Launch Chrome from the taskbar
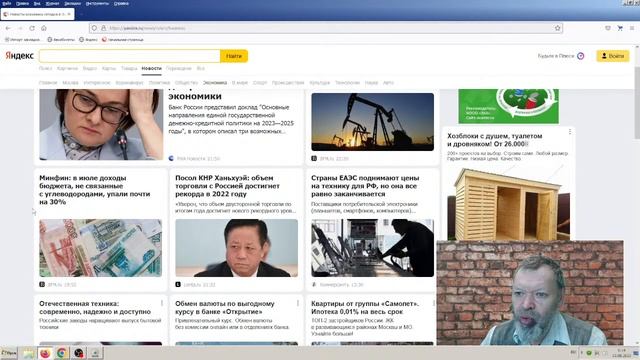 point(62,353)
